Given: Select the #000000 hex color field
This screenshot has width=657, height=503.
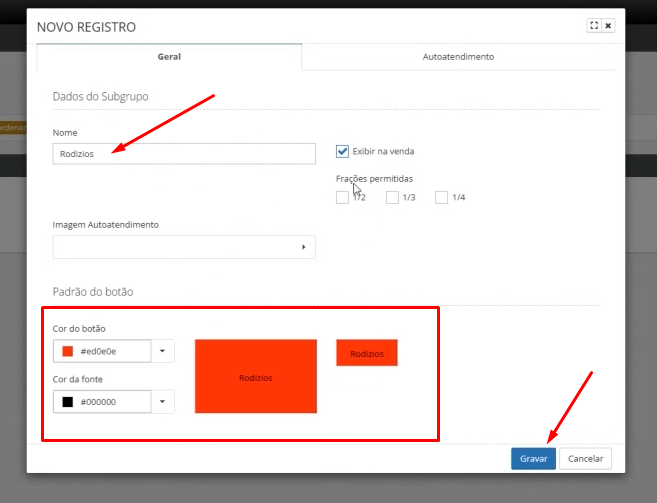Looking at the screenshot, I should click(x=112, y=402).
